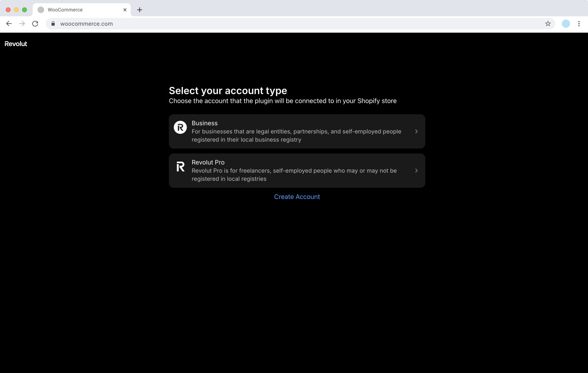This screenshot has width=588, height=373.
Task: Click the Revolut logo in the header
Action: tap(16, 44)
